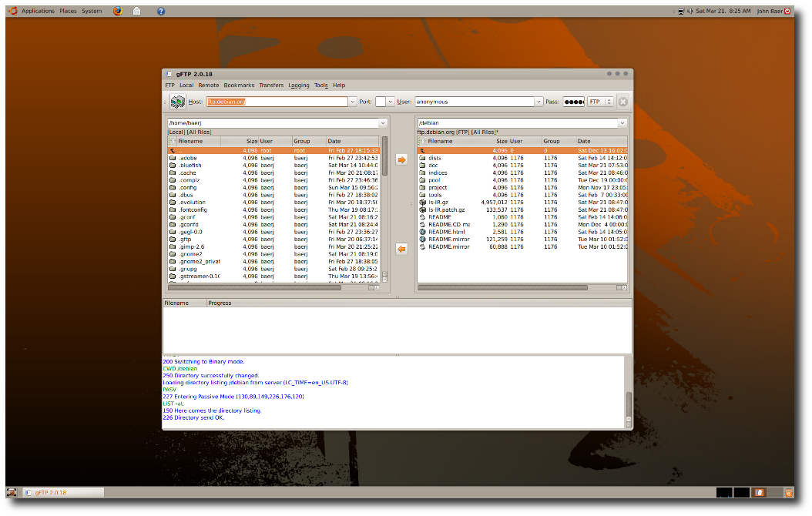The image size is (812, 516).
Task: Select the dists folder icon
Action: [423, 159]
